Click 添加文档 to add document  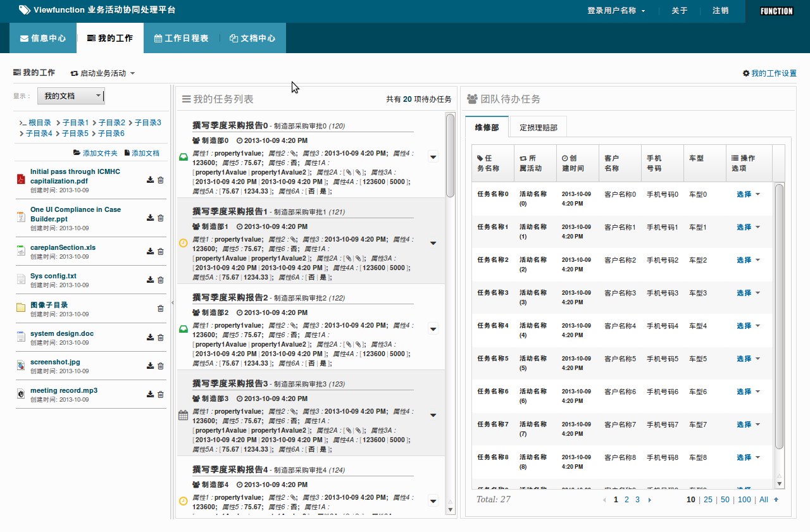142,153
